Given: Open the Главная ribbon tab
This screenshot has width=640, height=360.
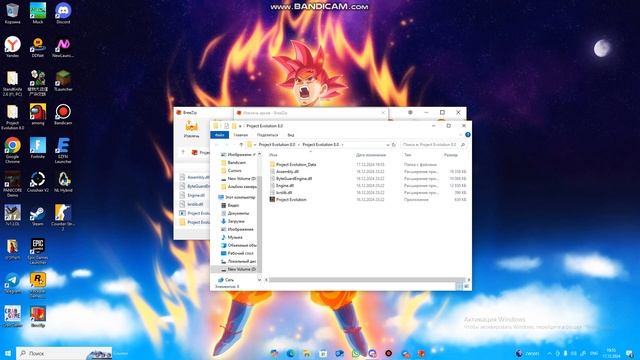Looking at the screenshot, I should tap(240, 135).
